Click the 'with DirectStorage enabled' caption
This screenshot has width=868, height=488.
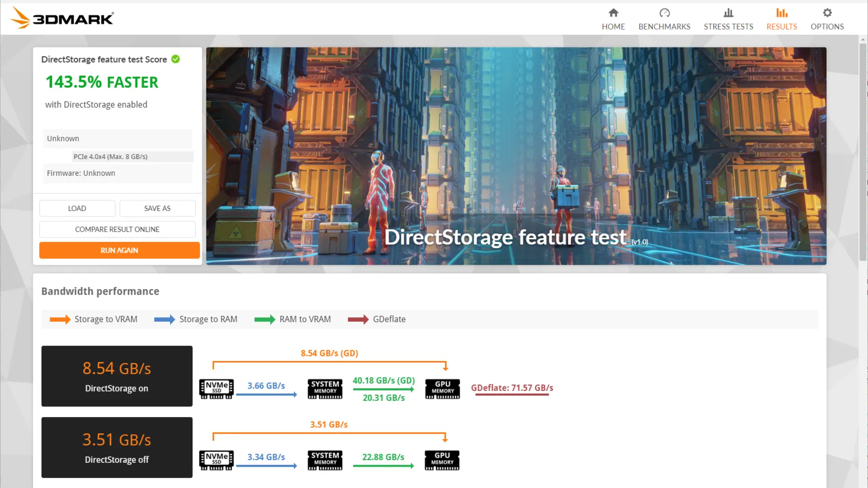(96, 105)
